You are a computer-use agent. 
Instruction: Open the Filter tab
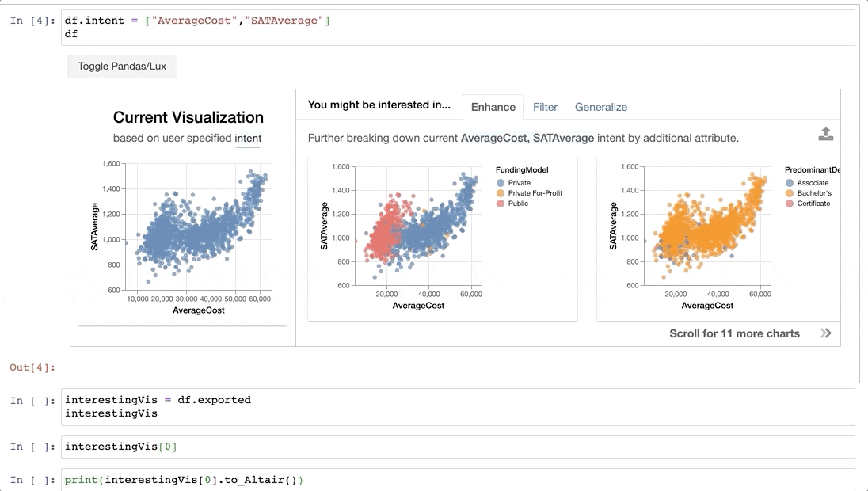click(545, 107)
